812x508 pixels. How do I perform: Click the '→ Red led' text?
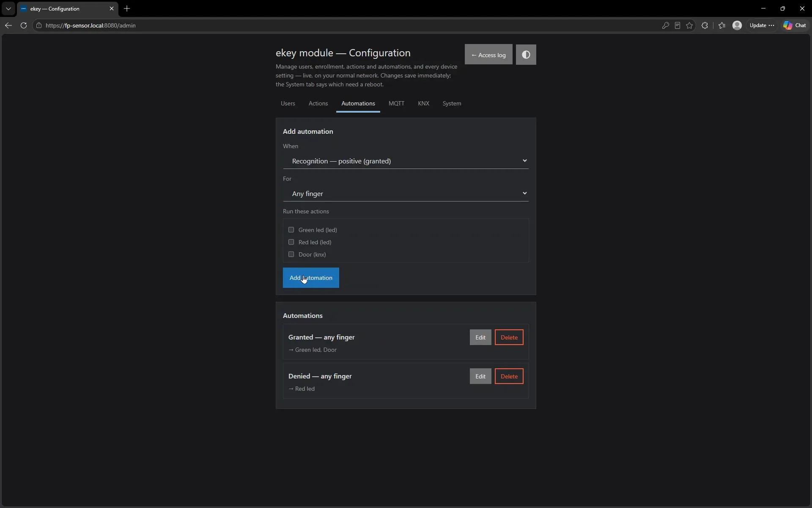coord(302,389)
